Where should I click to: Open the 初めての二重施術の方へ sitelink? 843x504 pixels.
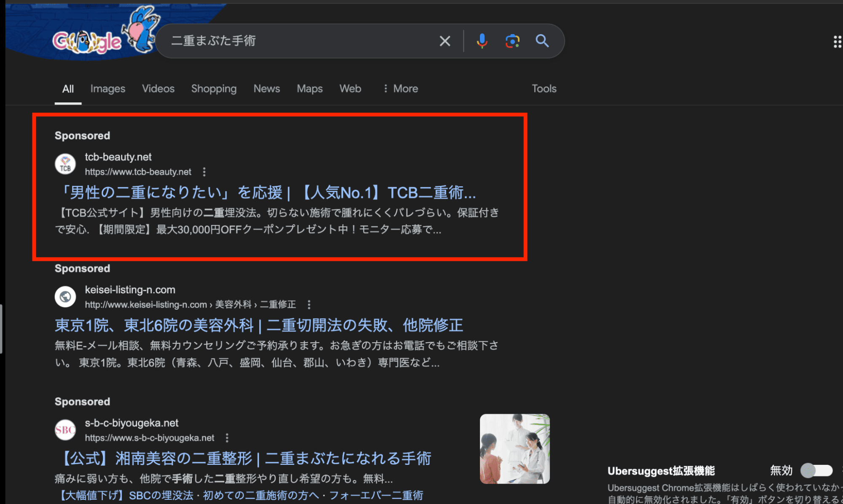click(x=261, y=495)
